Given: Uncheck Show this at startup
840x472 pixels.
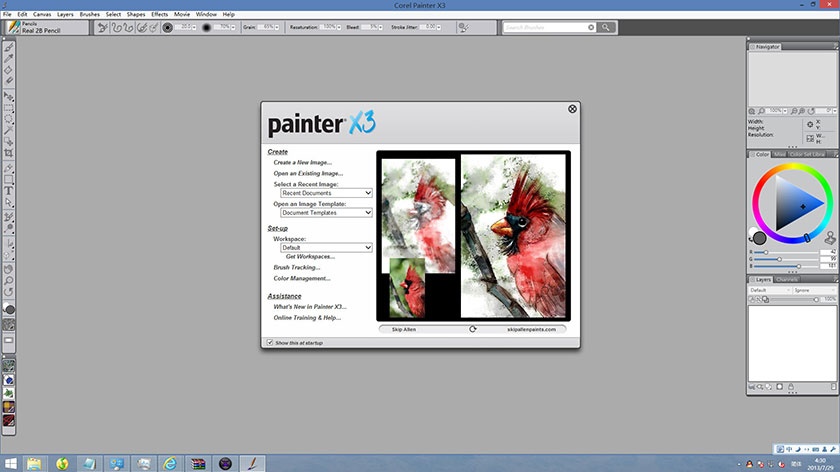Looking at the screenshot, I should (270, 342).
